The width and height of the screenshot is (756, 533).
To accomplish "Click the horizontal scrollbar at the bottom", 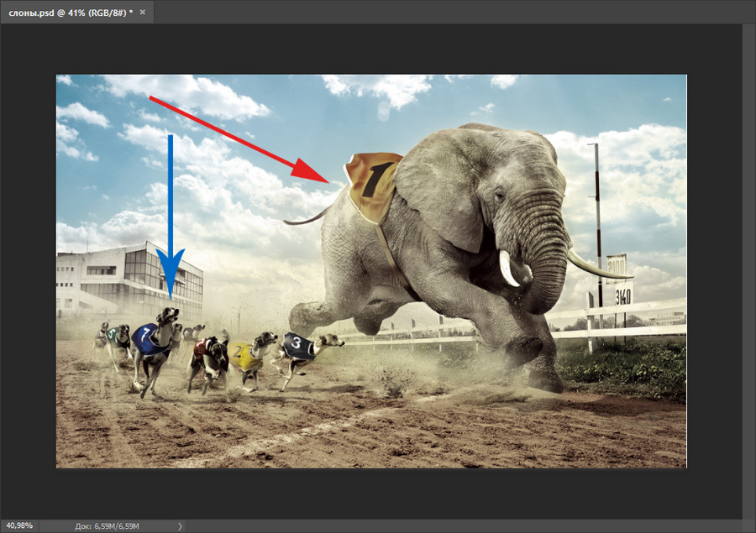I will [462, 525].
